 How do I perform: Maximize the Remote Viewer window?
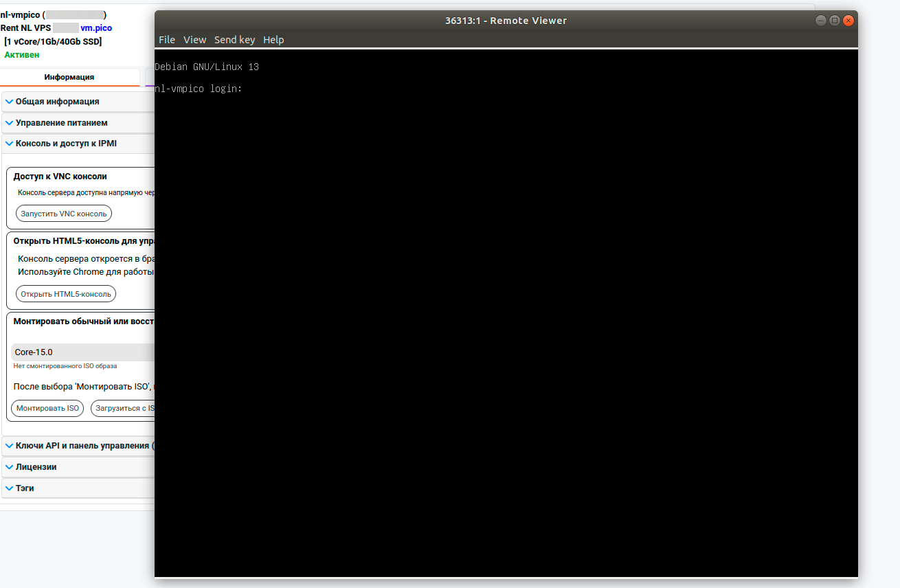pyautogui.click(x=835, y=21)
